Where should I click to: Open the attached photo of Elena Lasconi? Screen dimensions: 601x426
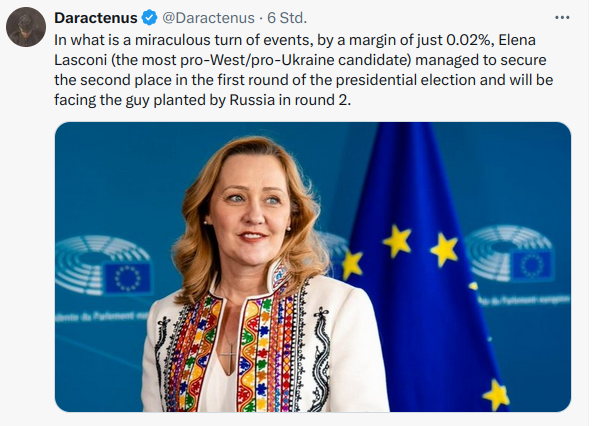point(312,266)
